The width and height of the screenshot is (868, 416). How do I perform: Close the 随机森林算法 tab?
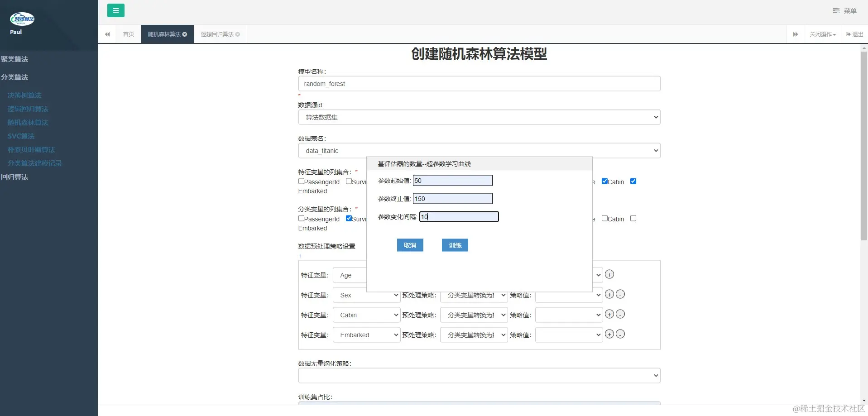185,34
